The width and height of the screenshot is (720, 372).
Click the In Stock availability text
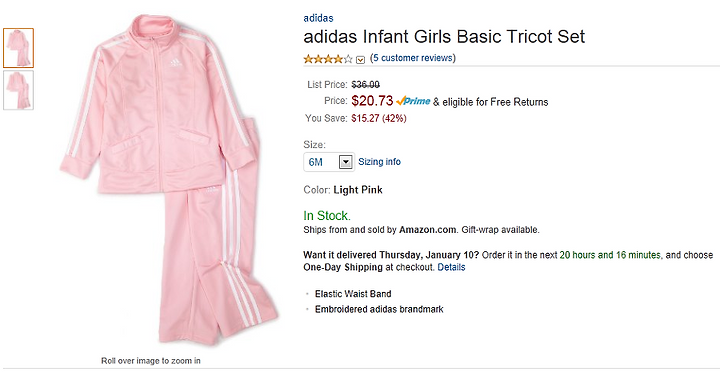327,215
